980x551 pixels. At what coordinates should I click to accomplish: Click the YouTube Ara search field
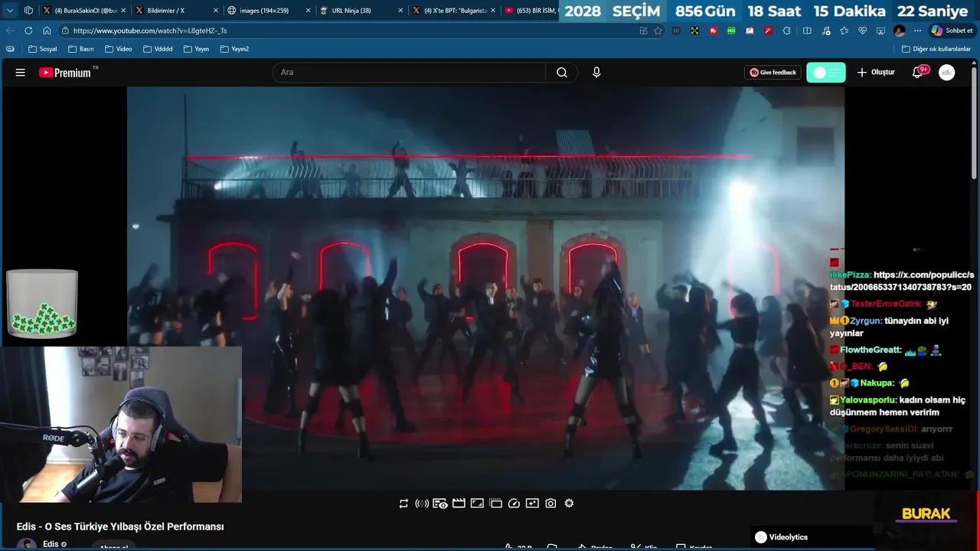pos(409,73)
